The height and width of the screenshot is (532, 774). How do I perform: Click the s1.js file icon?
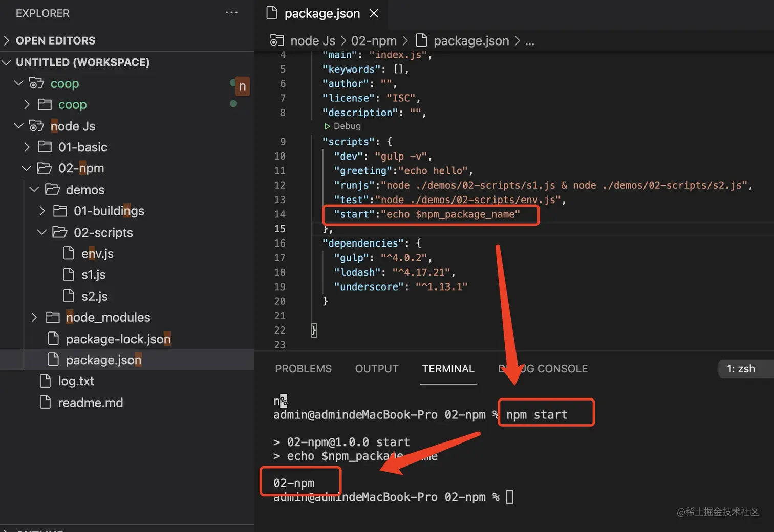coord(69,275)
